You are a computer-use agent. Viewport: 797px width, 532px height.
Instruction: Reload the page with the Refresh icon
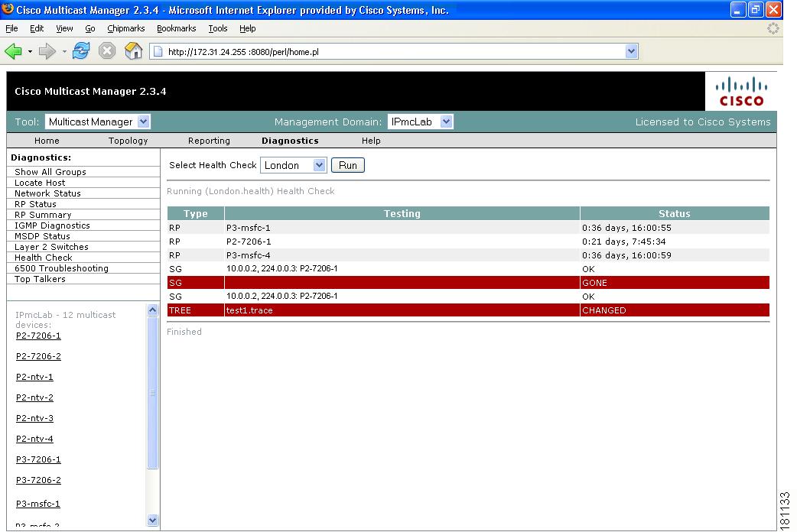pyautogui.click(x=81, y=50)
